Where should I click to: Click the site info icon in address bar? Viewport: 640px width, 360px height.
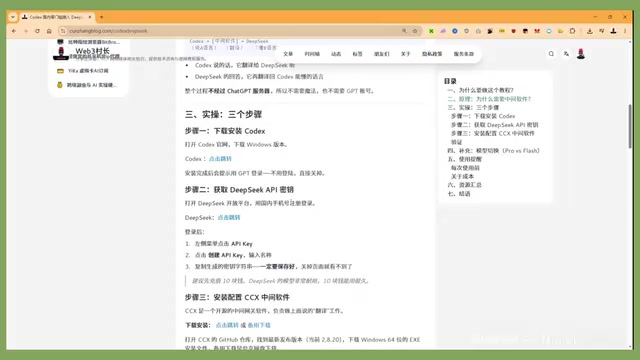point(63,31)
